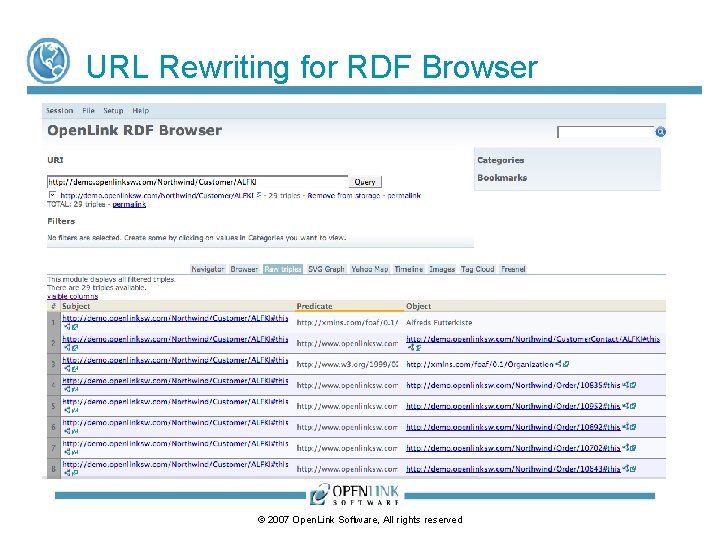Expand the Bookmarks panel
720x540 pixels.
(502, 178)
